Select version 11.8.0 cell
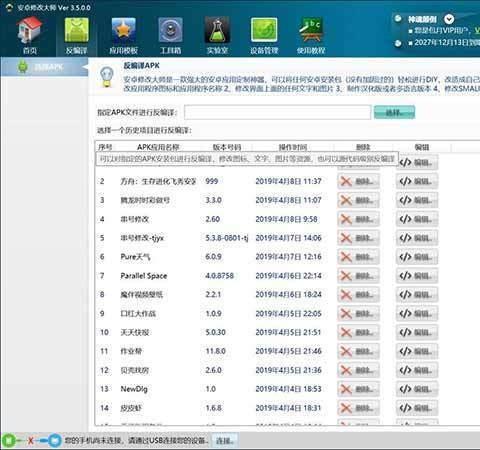 [216, 351]
